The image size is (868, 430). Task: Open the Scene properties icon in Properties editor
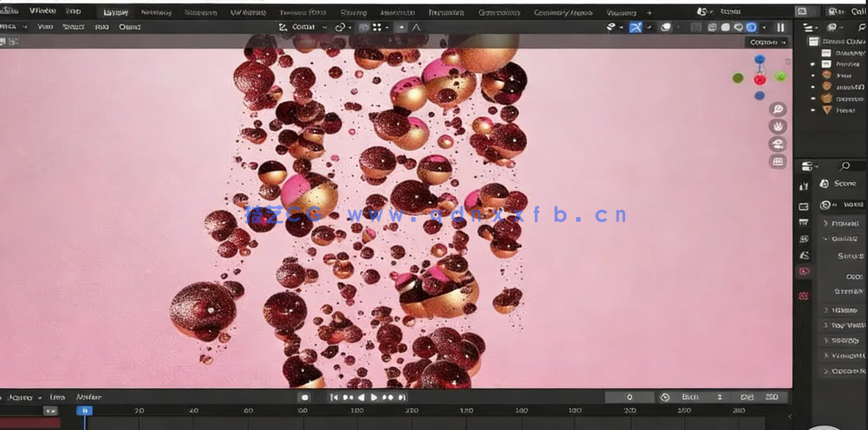803,239
